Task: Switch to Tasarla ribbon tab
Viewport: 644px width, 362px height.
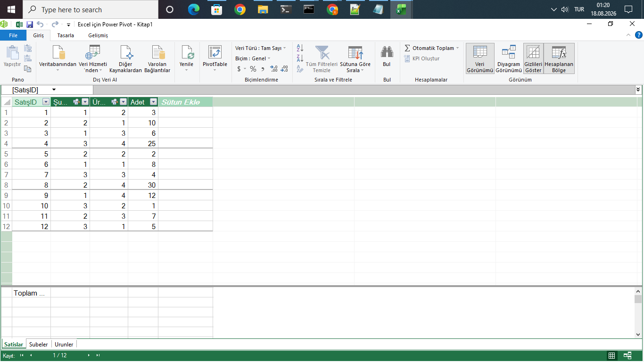Action: click(66, 35)
